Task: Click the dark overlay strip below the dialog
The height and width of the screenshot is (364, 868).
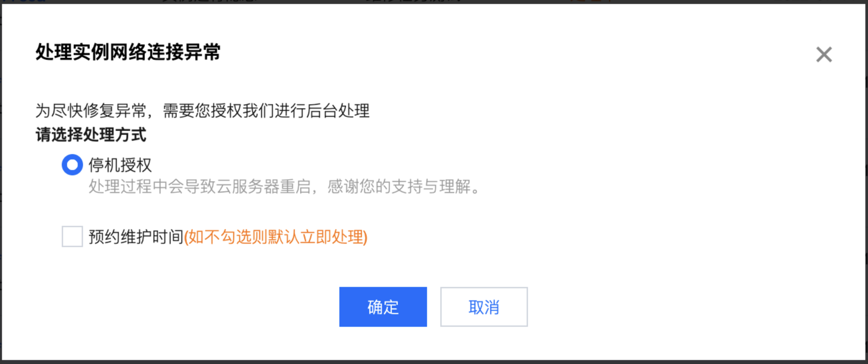Action: (x=434, y=362)
